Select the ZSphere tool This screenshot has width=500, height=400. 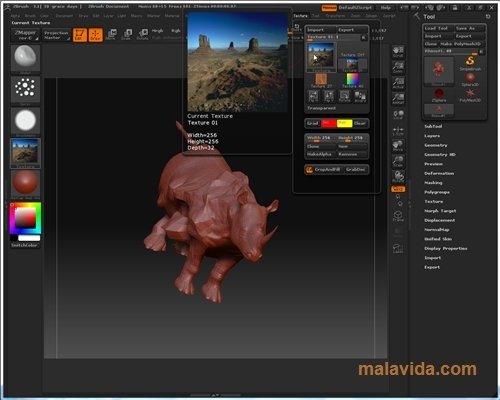(439, 95)
